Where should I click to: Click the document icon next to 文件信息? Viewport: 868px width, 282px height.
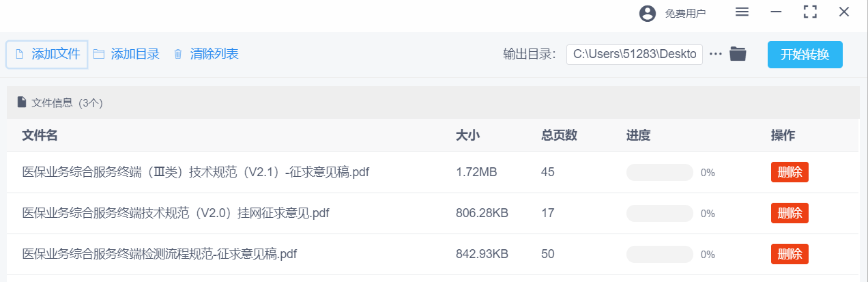[x=22, y=102]
